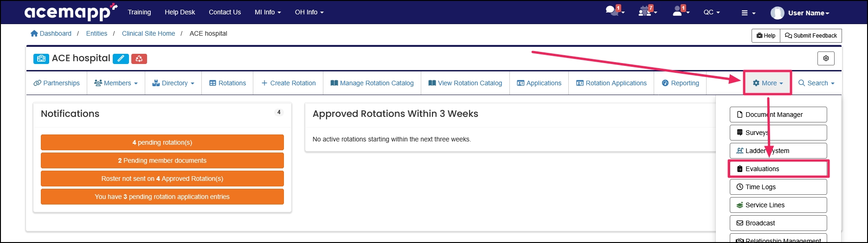Image resolution: width=868 pixels, height=243 pixels.
Task: Click the Help button
Action: pyautogui.click(x=766, y=36)
